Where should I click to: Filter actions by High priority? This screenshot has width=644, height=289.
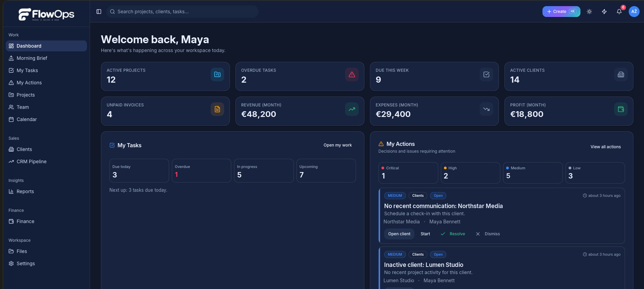[470, 173]
